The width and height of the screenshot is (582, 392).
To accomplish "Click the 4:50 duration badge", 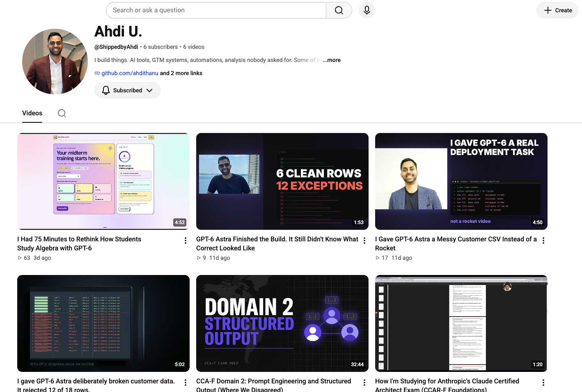I will [538, 222].
